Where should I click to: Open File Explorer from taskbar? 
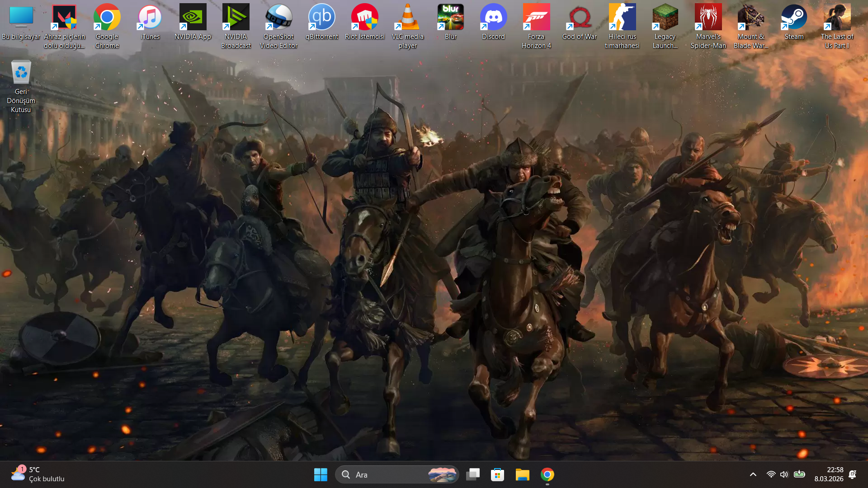(522, 474)
